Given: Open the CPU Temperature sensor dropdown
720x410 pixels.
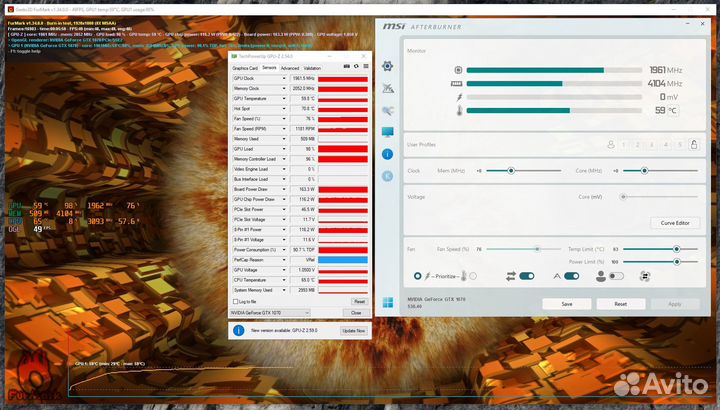Looking at the screenshot, I should [284, 280].
